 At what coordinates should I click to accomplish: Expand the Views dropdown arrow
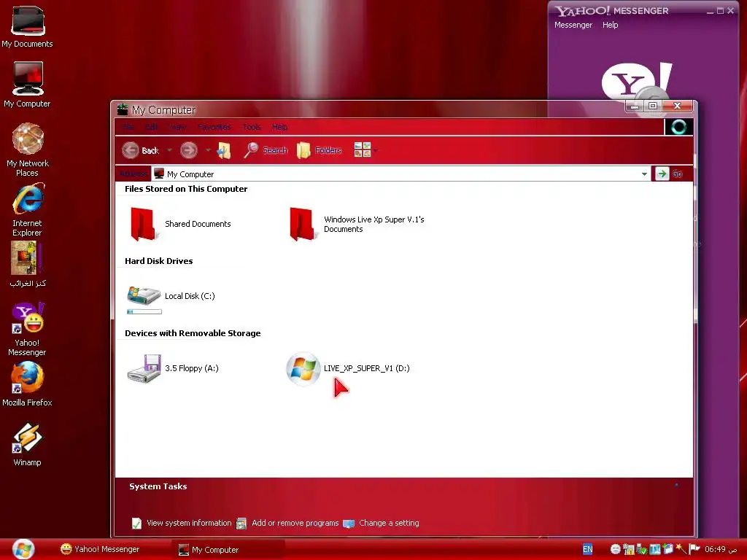(x=376, y=150)
